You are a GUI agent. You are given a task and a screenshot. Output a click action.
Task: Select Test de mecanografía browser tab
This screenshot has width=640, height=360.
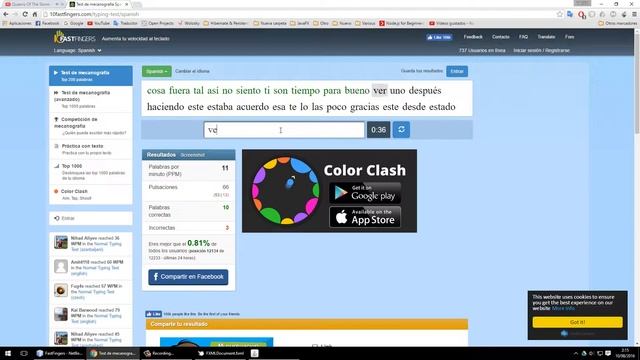tap(98, 4)
